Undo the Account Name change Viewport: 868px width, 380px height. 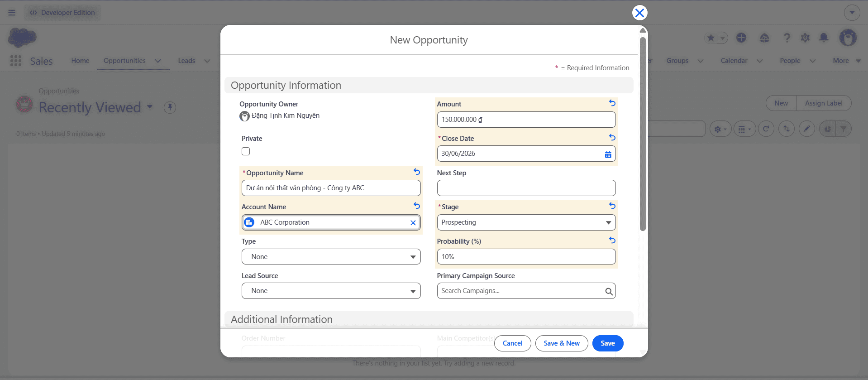pyautogui.click(x=417, y=206)
